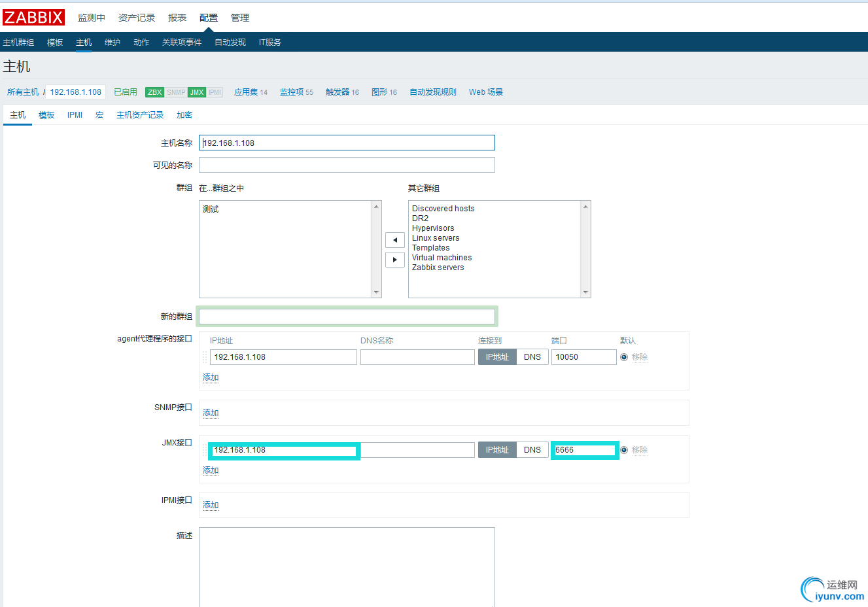Open the 管理 top menu
Image resolution: width=868 pixels, height=607 pixels.
point(240,18)
